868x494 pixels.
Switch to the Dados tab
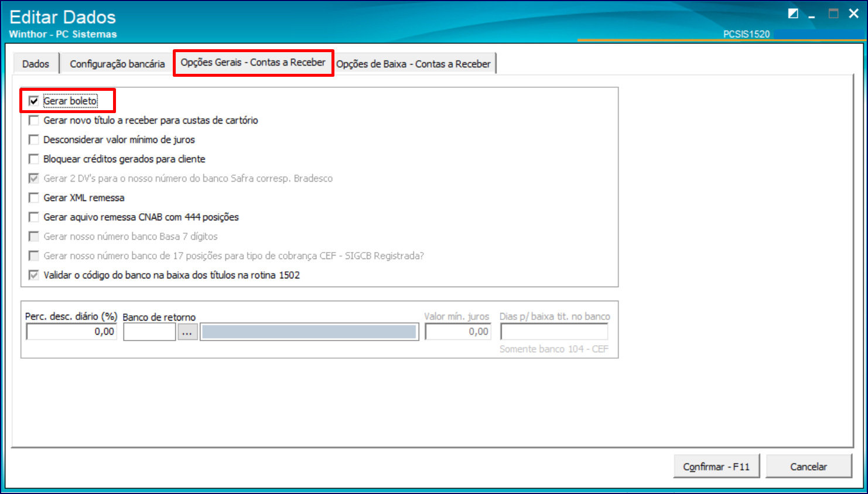click(x=36, y=64)
